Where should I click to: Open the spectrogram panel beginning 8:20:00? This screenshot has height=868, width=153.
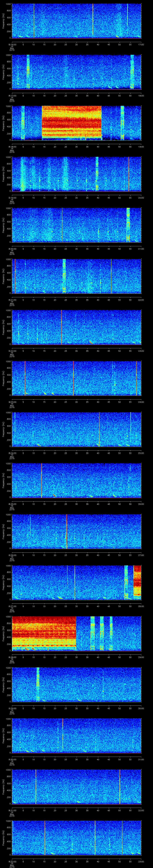tap(76, 225)
